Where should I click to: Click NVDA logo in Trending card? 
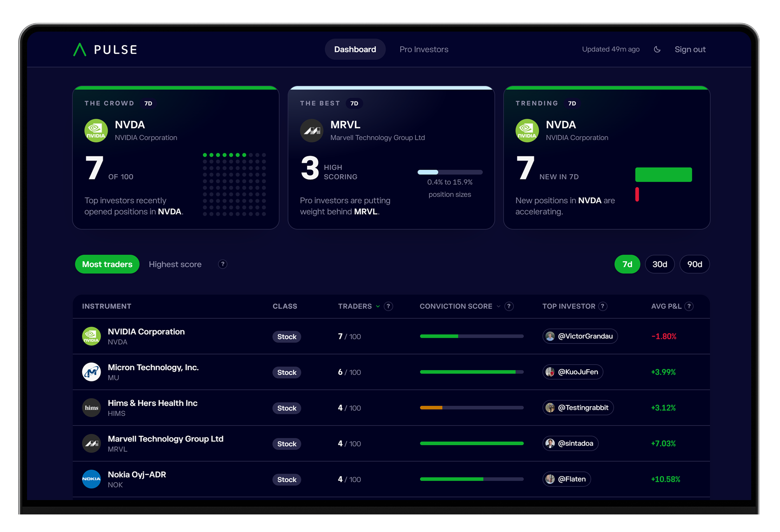[527, 131]
